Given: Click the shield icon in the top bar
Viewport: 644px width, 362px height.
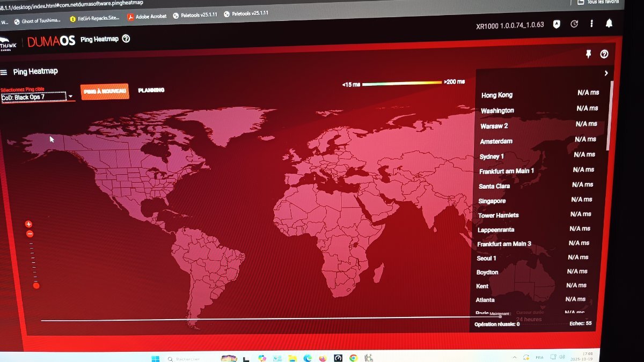Looking at the screenshot, I should (x=557, y=24).
